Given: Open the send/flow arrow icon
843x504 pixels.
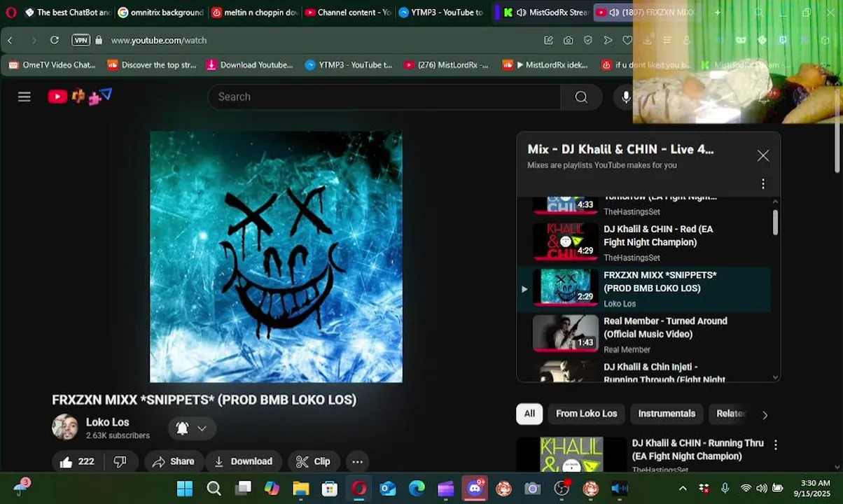Looking at the screenshot, I should (608, 40).
